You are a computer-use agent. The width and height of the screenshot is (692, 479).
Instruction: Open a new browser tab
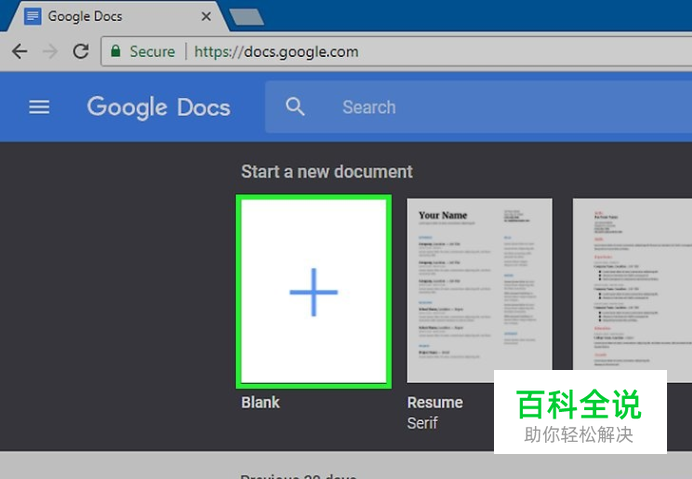coord(247,18)
